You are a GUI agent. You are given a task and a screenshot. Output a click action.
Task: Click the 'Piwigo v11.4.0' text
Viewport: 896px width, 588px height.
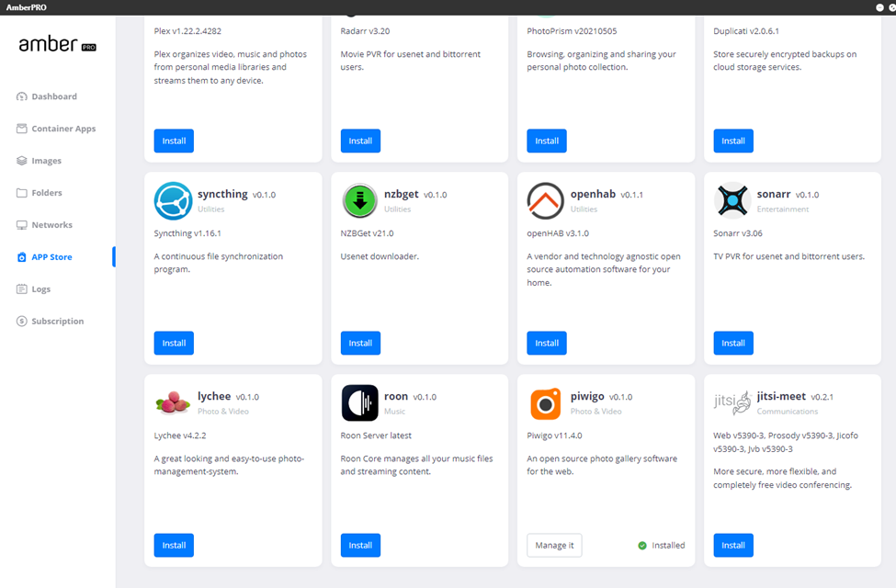click(x=554, y=436)
